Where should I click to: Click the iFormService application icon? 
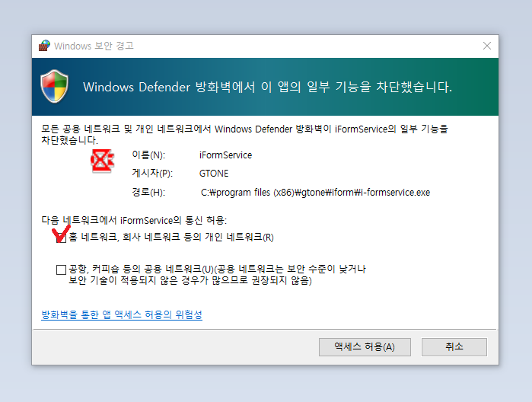click(x=102, y=161)
